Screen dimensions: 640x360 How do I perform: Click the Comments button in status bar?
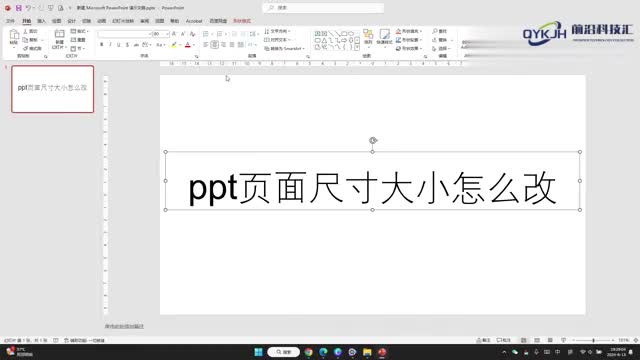tap(504, 340)
